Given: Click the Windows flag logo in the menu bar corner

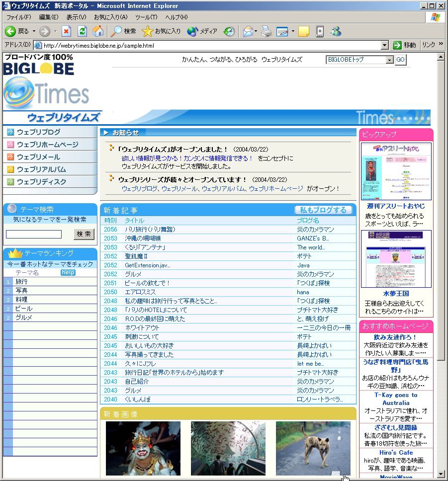Looking at the screenshot, I should [x=436, y=17].
